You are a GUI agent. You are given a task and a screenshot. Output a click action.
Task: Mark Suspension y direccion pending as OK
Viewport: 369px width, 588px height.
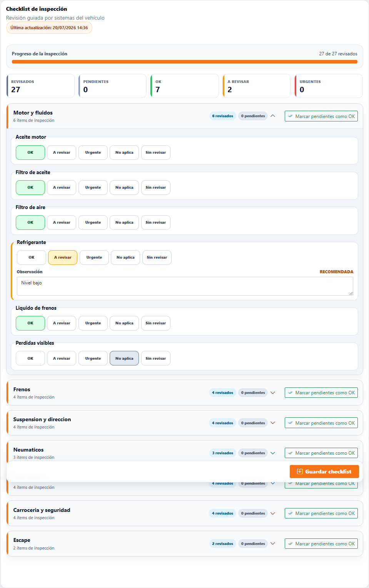[x=321, y=423]
